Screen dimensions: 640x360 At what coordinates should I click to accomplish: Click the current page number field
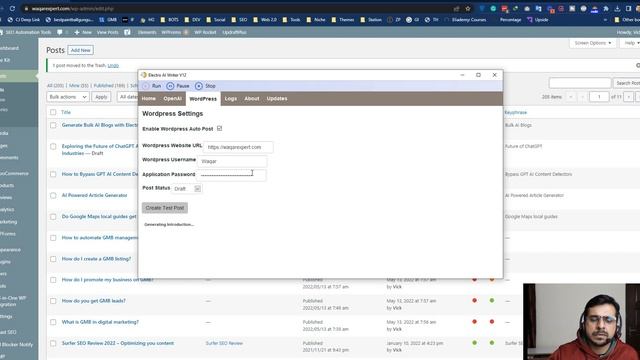pos(599,97)
